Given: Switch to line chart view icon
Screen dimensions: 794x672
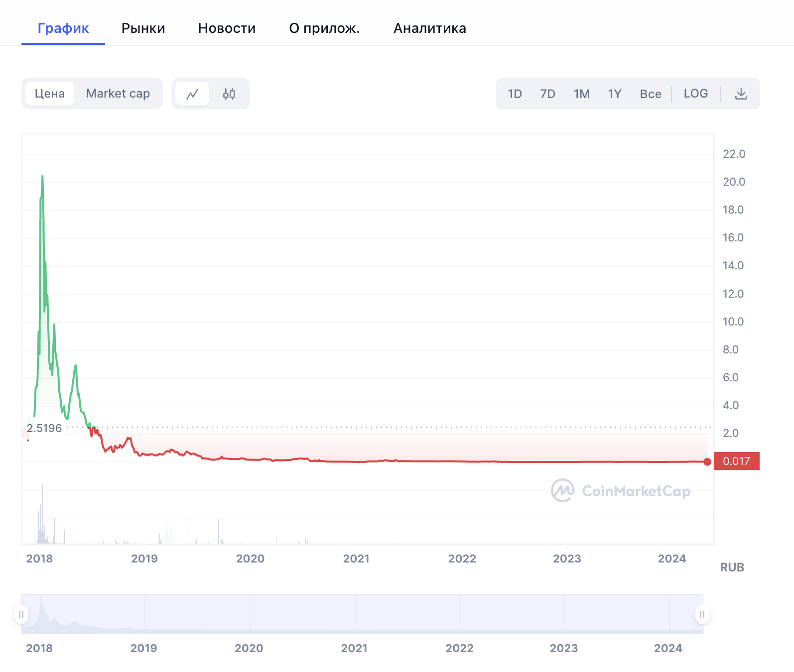Looking at the screenshot, I should point(192,94).
